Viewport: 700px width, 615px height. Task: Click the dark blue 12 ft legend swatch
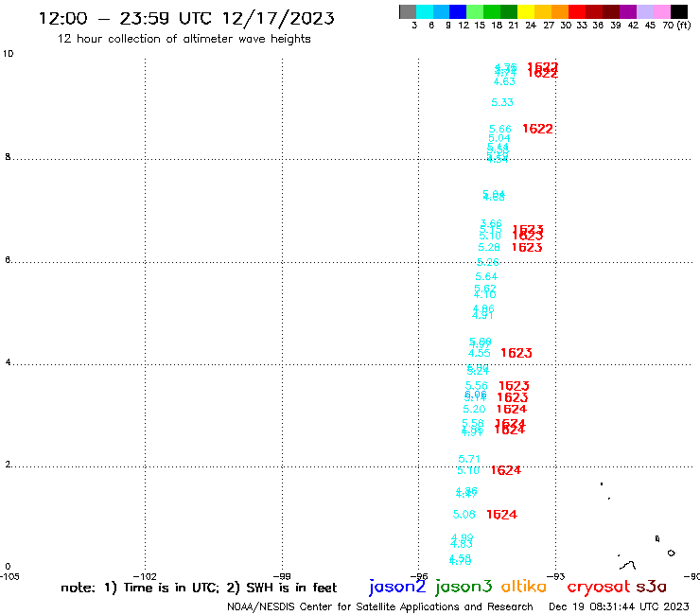pyautogui.click(x=458, y=11)
